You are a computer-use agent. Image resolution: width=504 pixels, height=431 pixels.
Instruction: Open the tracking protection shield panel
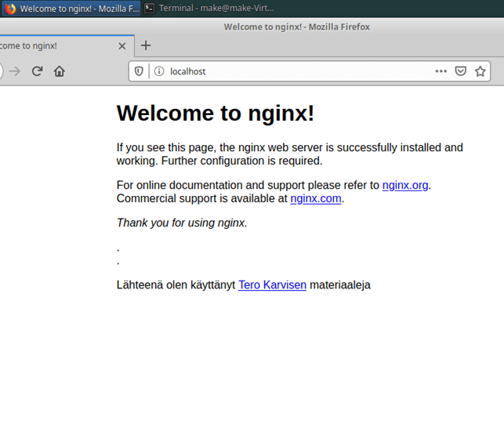(x=139, y=71)
